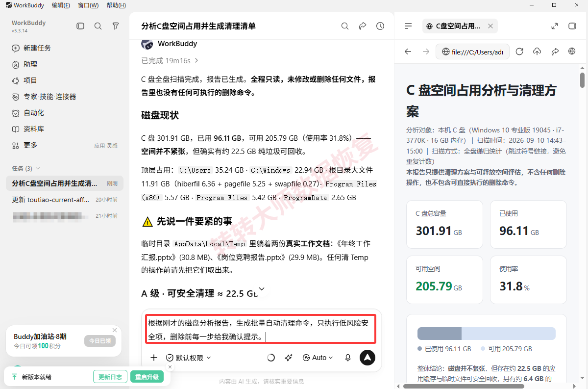The width and height of the screenshot is (588, 389).
Task: Open the 编辑(E) menu
Action: [x=61, y=5]
